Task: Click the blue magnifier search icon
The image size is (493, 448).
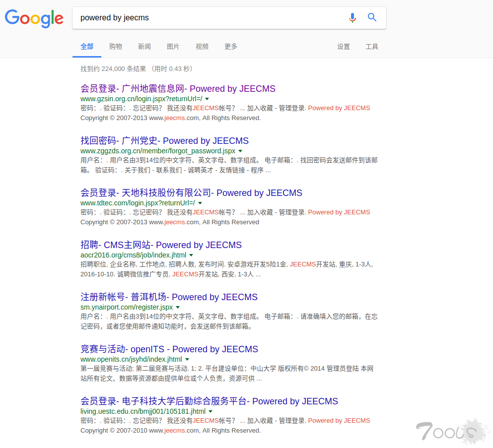Action: coord(372,17)
